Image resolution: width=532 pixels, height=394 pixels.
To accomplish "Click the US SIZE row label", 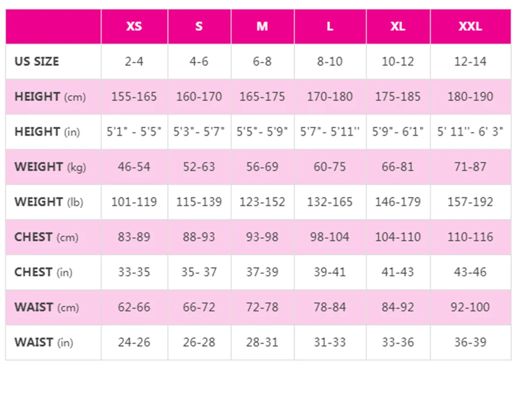I will (x=37, y=62).
